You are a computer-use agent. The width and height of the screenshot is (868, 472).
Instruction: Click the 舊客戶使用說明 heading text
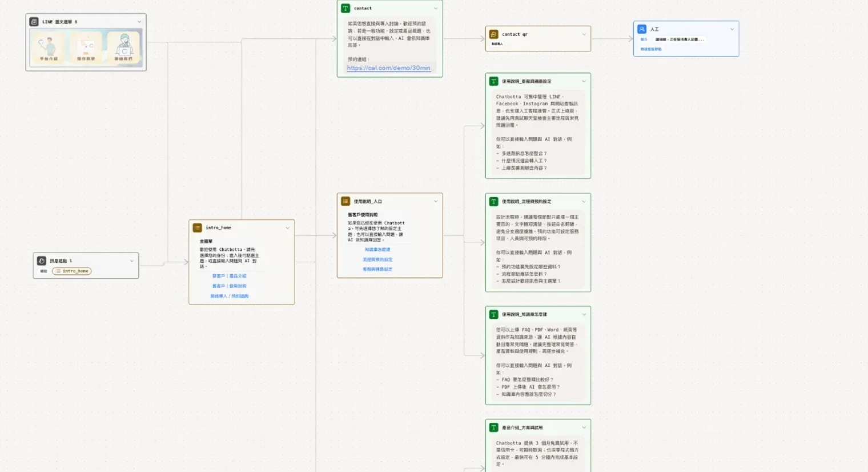tap(363, 215)
